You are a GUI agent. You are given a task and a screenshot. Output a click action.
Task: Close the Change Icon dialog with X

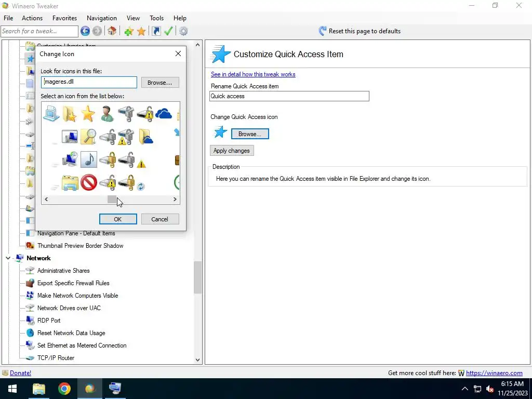pos(178,54)
